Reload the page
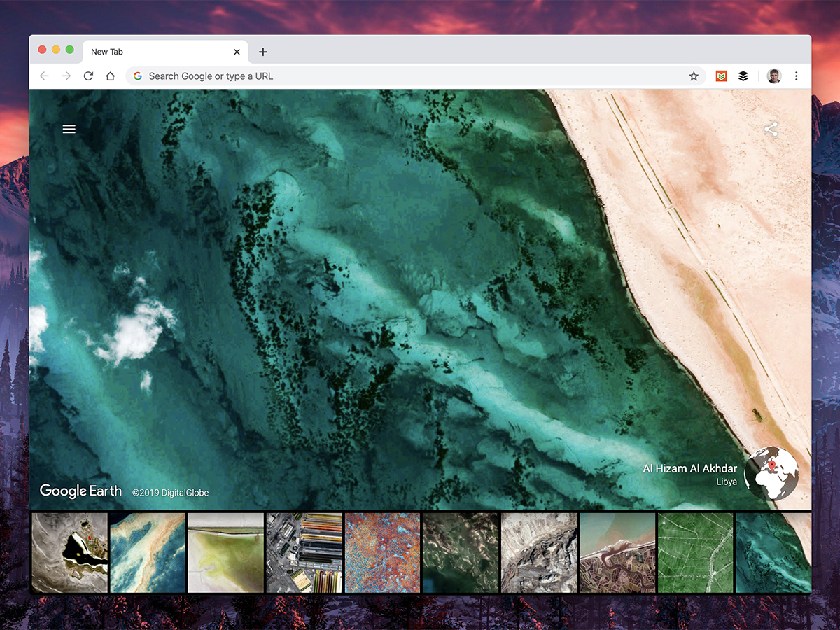 88,76
